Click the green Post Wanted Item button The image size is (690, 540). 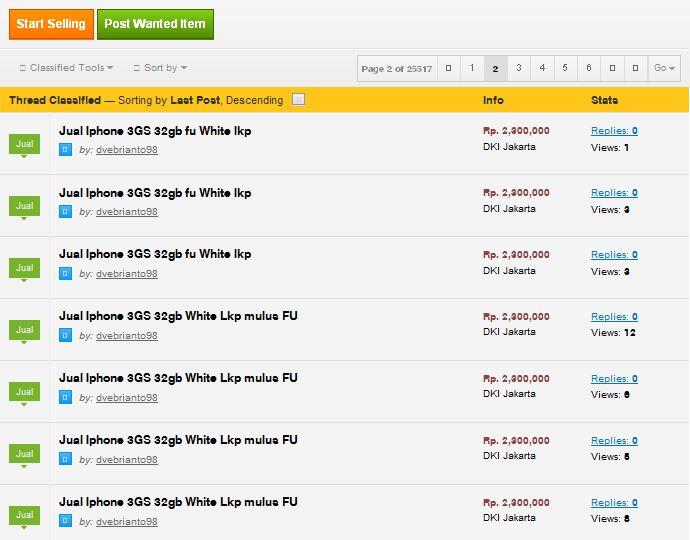click(x=155, y=24)
